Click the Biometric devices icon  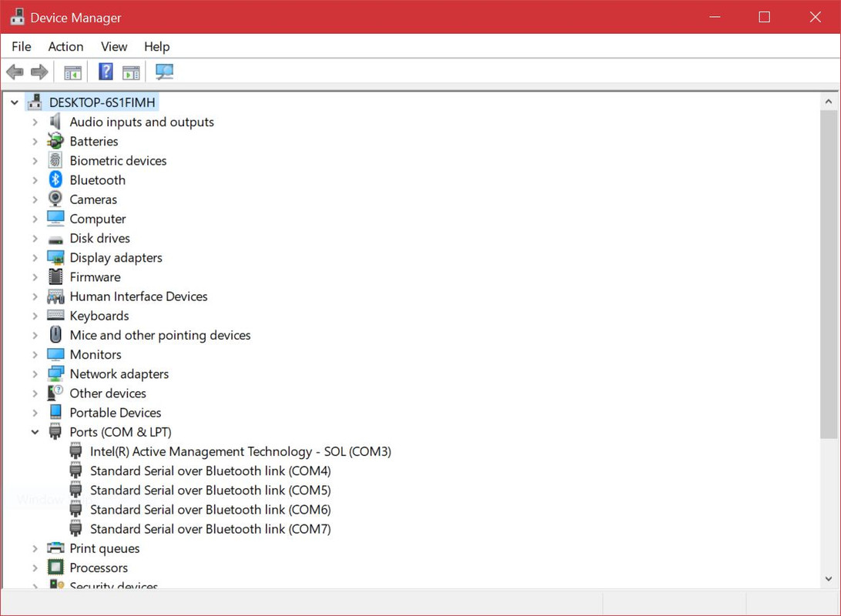coord(55,160)
